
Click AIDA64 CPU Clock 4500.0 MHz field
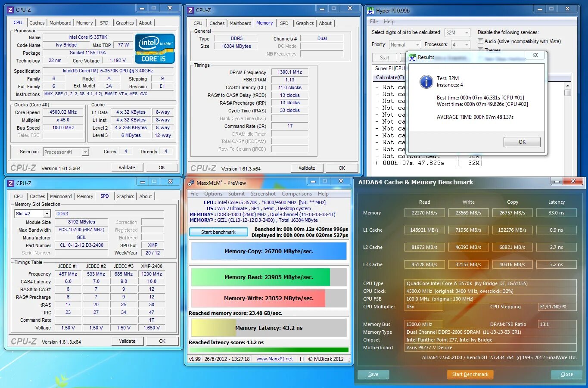[491, 291]
